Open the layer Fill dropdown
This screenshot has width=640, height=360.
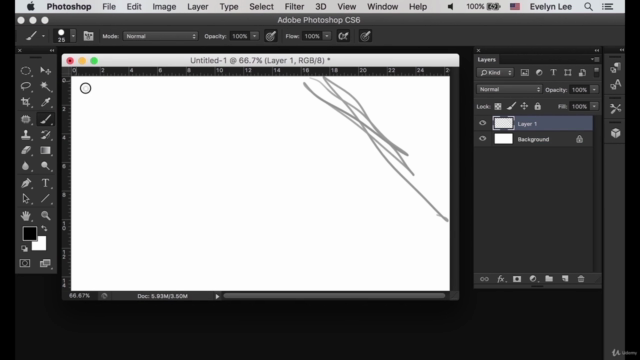pyautogui.click(x=594, y=107)
